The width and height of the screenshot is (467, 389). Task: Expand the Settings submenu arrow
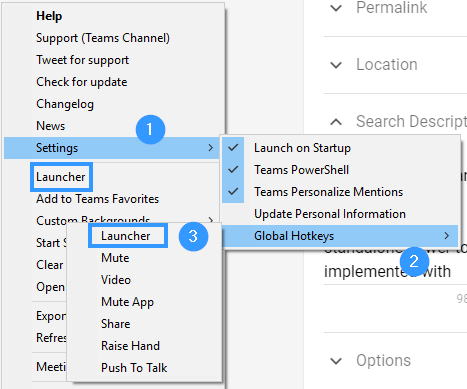pyautogui.click(x=210, y=148)
